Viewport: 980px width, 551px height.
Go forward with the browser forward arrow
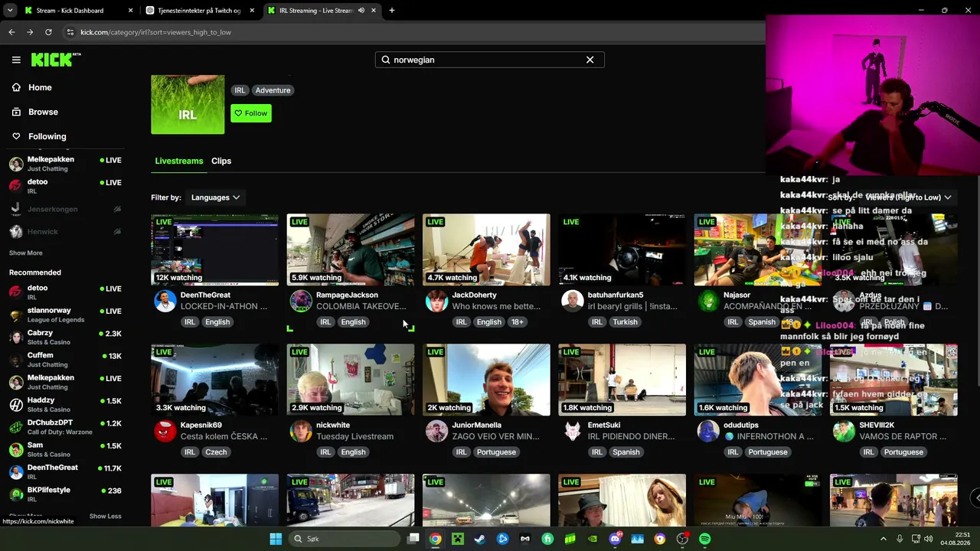30,32
